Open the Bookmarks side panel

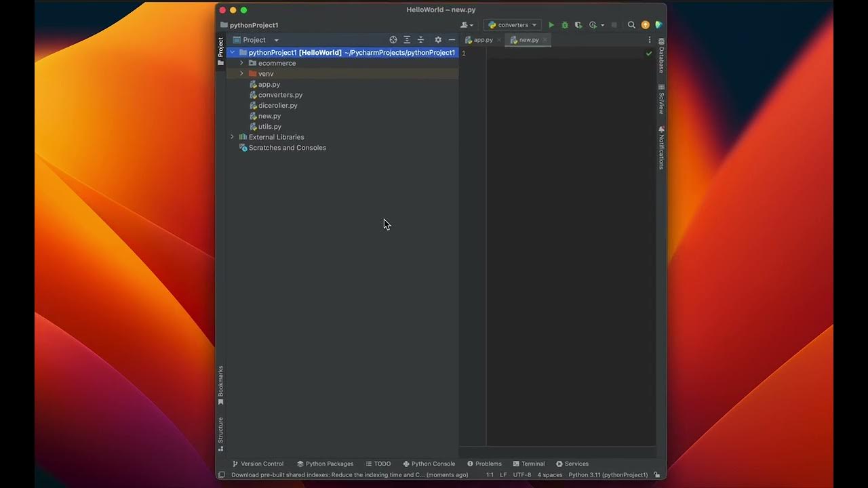click(x=220, y=386)
